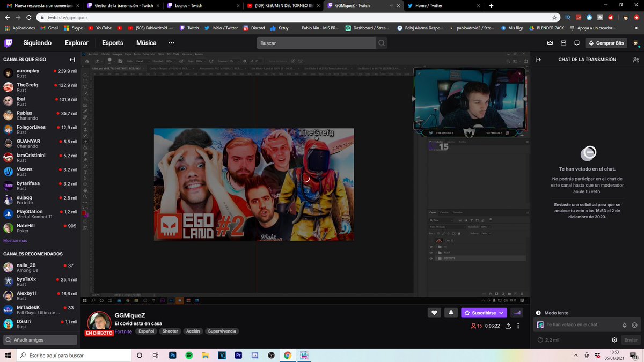This screenshot has height=362, width=644.
Task: Open the new tab plus button
Action: point(491,5)
